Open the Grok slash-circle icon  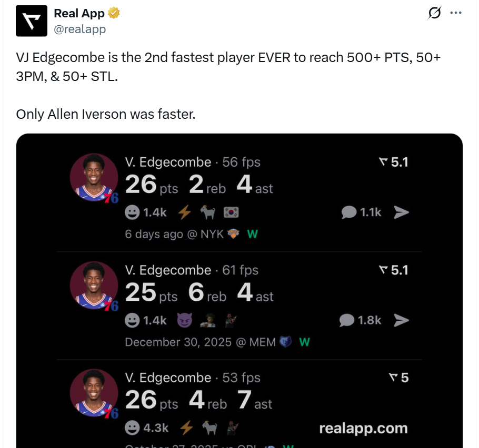tap(434, 13)
